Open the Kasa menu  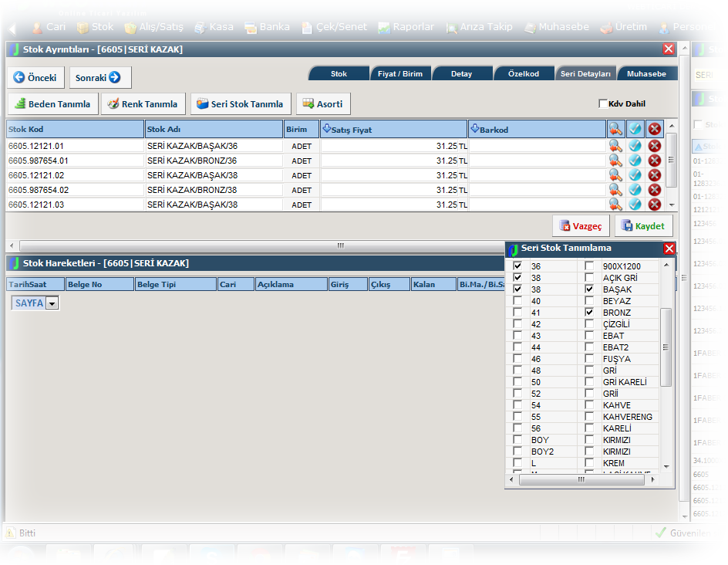pos(214,27)
